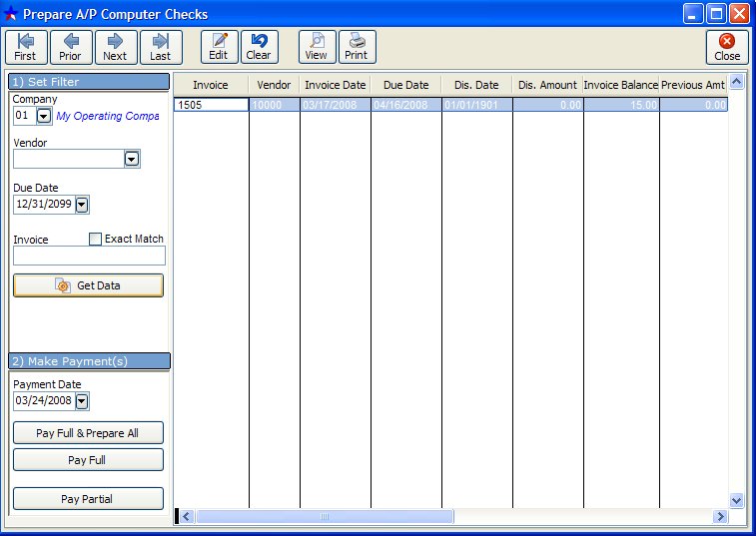Click the Pay Partial button
This screenshot has width=756, height=536.
tap(88, 499)
